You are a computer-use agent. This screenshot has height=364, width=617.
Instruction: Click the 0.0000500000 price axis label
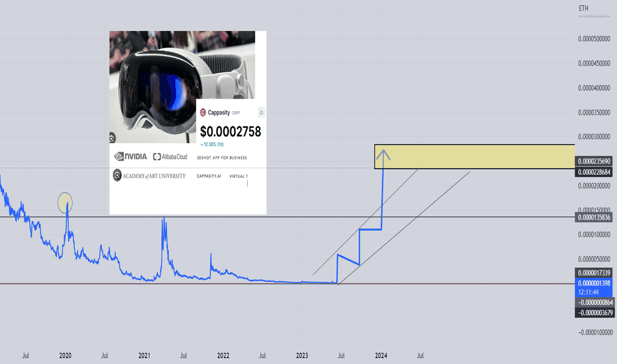point(594,39)
